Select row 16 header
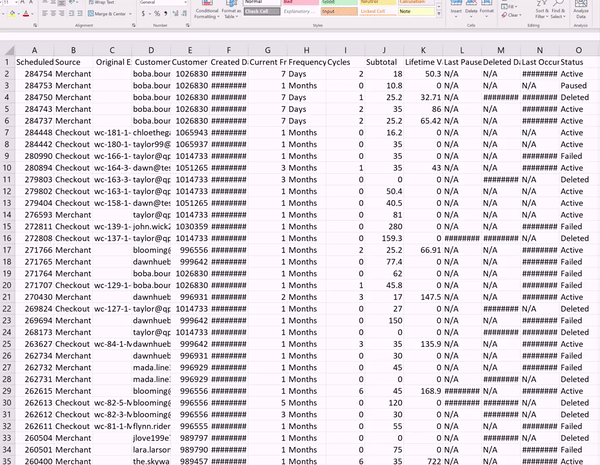 coord(7,238)
